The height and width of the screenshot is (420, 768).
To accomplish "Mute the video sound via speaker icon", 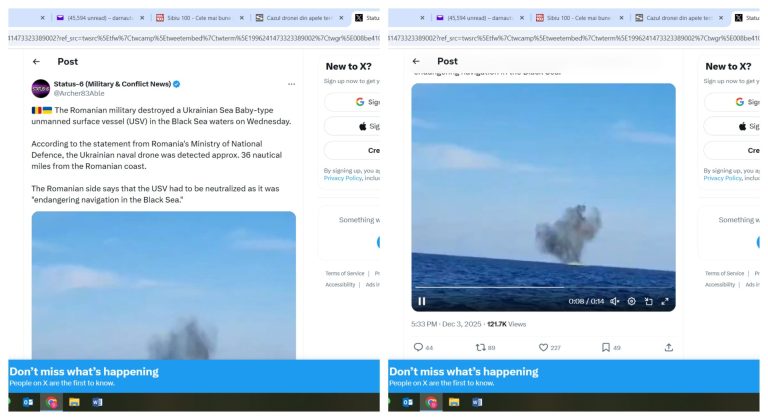I will pyautogui.click(x=614, y=301).
